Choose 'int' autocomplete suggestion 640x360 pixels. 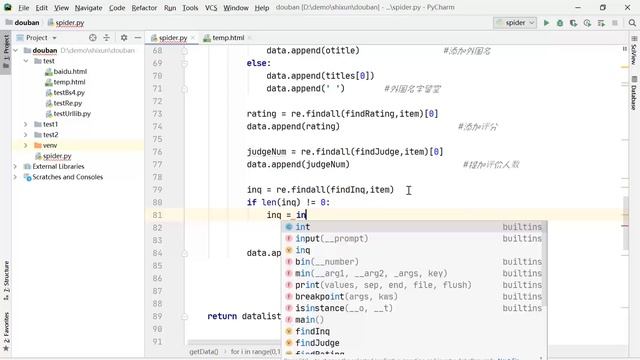coord(414,227)
